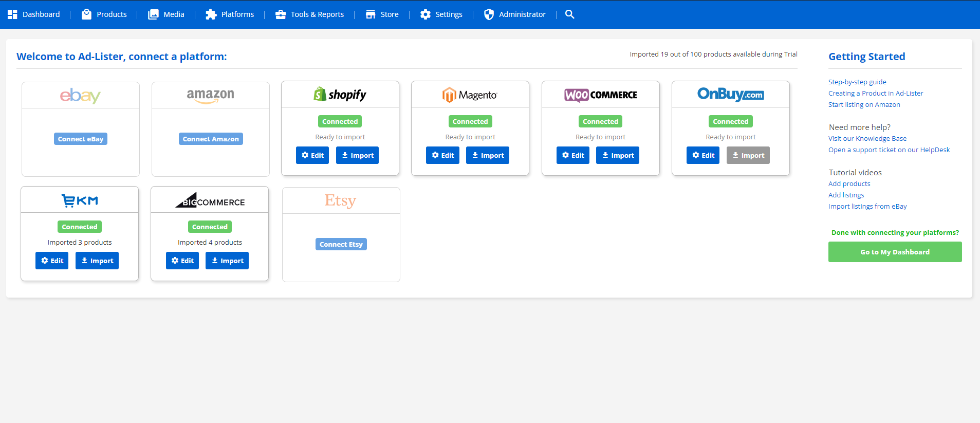Click the eBay logo
The height and width of the screenshot is (423, 980).
80,96
